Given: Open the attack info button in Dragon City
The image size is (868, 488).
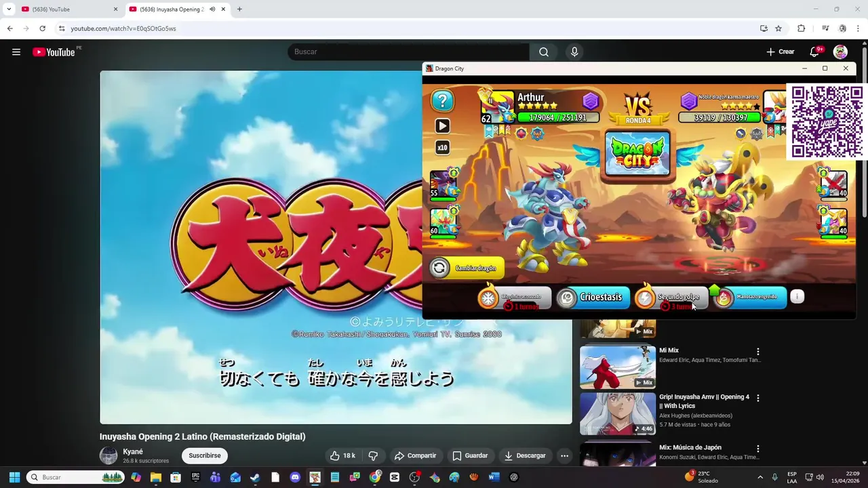Looking at the screenshot, I should point(797,296).
